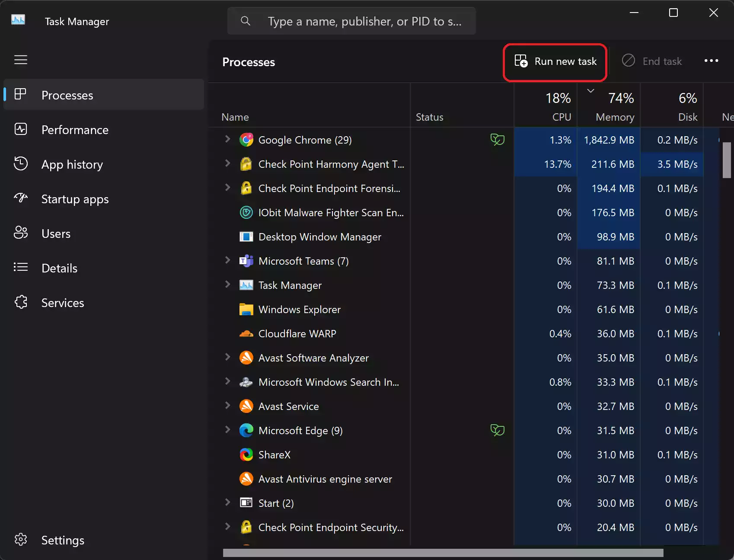
Task: Click the Windows Explorer folder icon
Action: click(246, 309)
